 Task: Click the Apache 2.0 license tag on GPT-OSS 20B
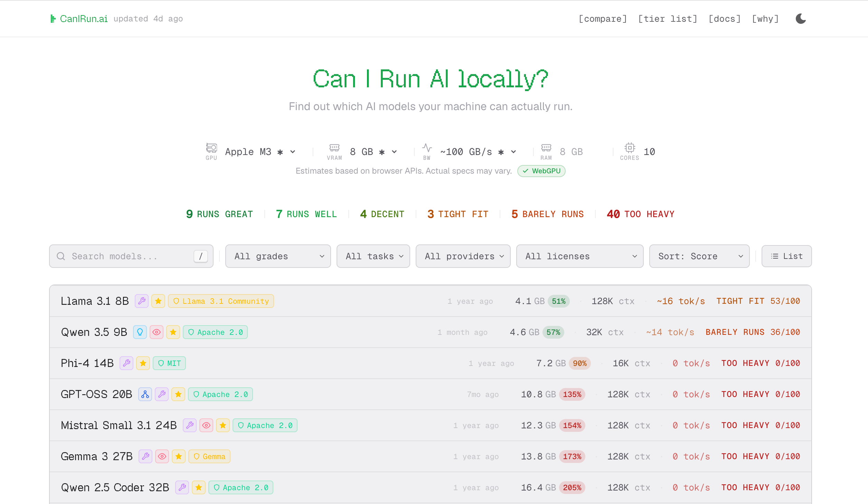[x=220, y=394]
